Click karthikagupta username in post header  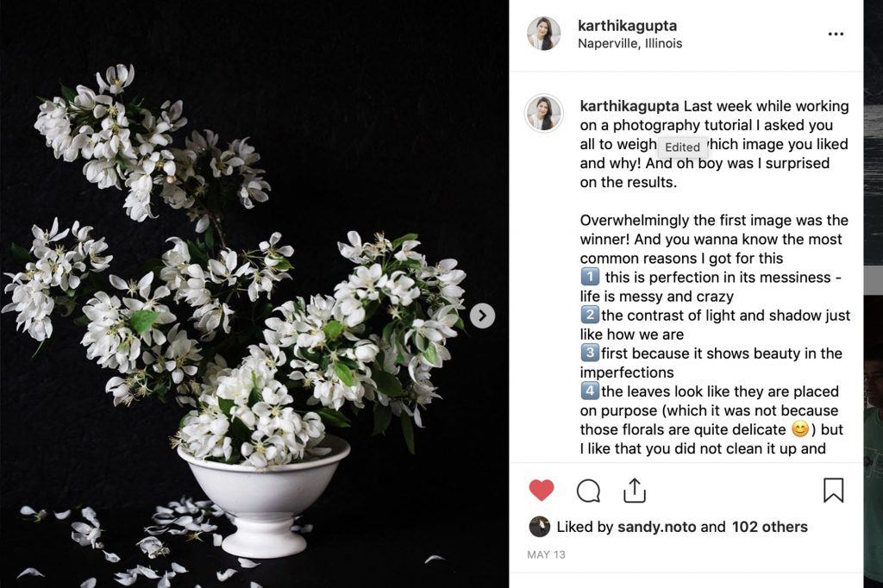[628, 25]
